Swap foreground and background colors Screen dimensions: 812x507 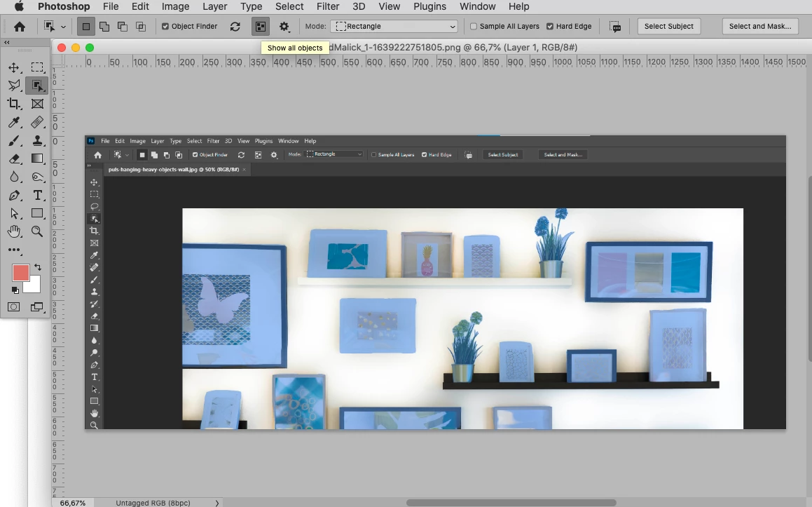(38, 267)
